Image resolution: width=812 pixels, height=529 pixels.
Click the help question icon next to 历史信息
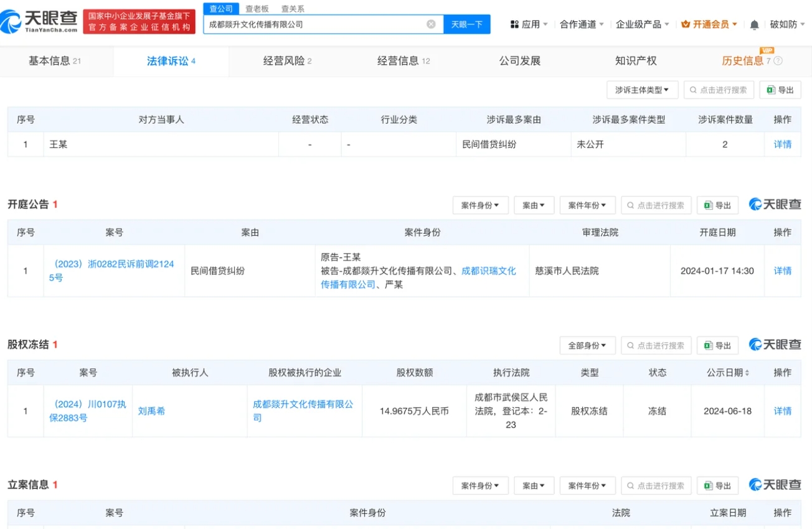tap(778, 61)
